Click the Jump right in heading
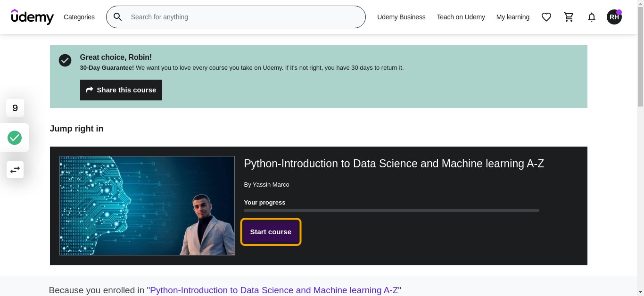Screen dimensions: 644x296 coord(76,129)
